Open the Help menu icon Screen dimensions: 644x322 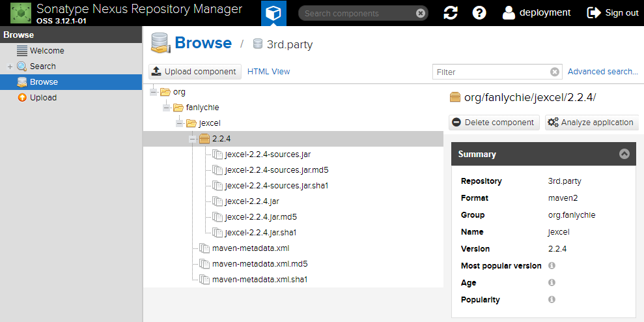pos(479,13)
